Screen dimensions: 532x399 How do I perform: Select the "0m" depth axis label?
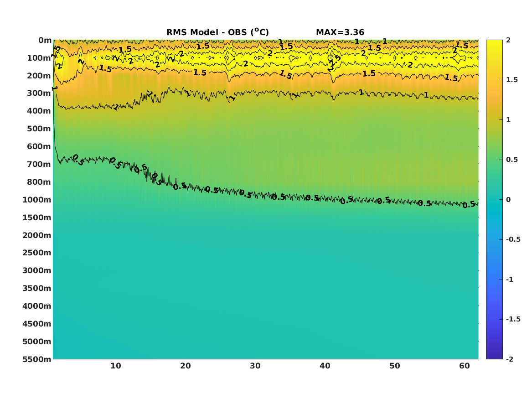point(45,41)
